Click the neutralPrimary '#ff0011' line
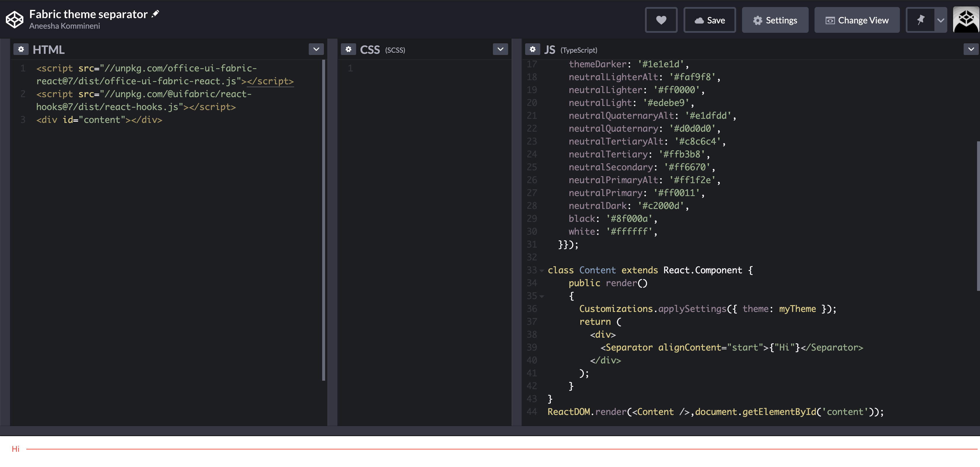Viewport: 980px width, 467px height. [x=636, y=193]
